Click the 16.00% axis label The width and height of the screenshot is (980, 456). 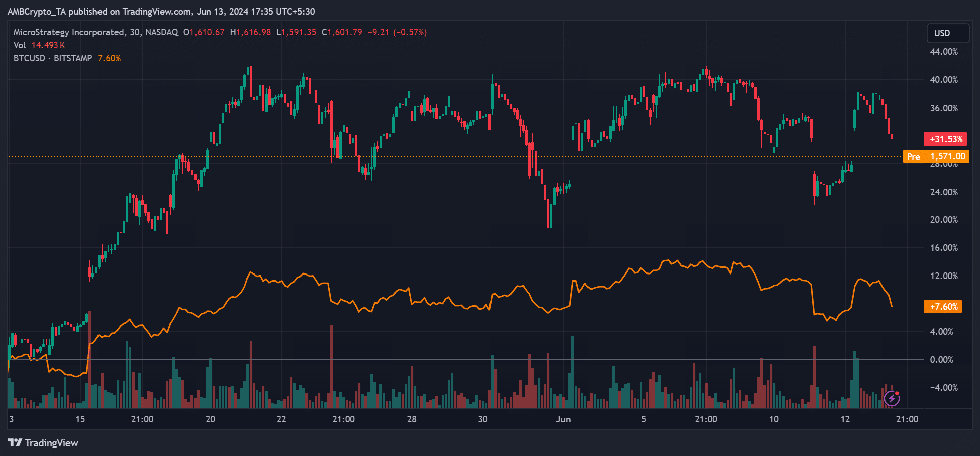pyautogui.click(x=944, y=248)
